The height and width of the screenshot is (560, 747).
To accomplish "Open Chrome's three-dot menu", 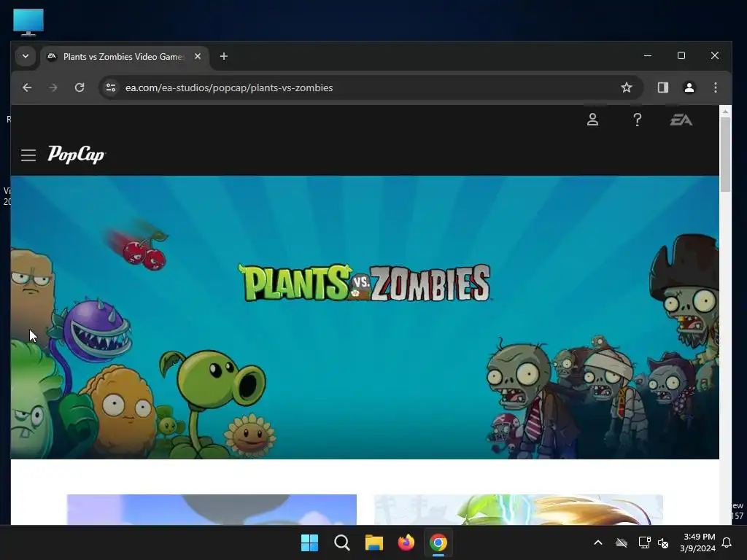I will [716, 87].
